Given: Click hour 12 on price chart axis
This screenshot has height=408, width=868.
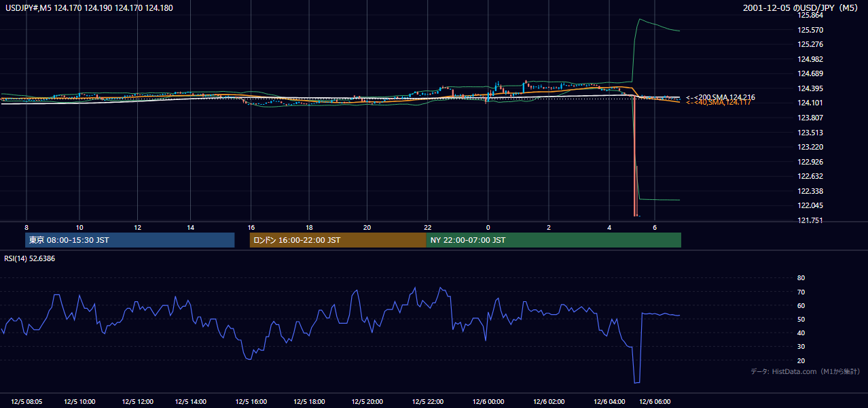Looking at the screenshot, I should (138, 227).
